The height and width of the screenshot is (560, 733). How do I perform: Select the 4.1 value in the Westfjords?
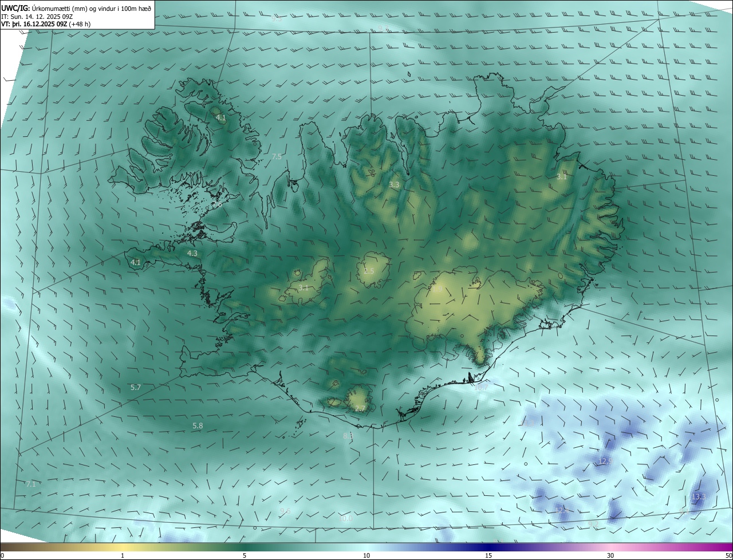[220, 117]
